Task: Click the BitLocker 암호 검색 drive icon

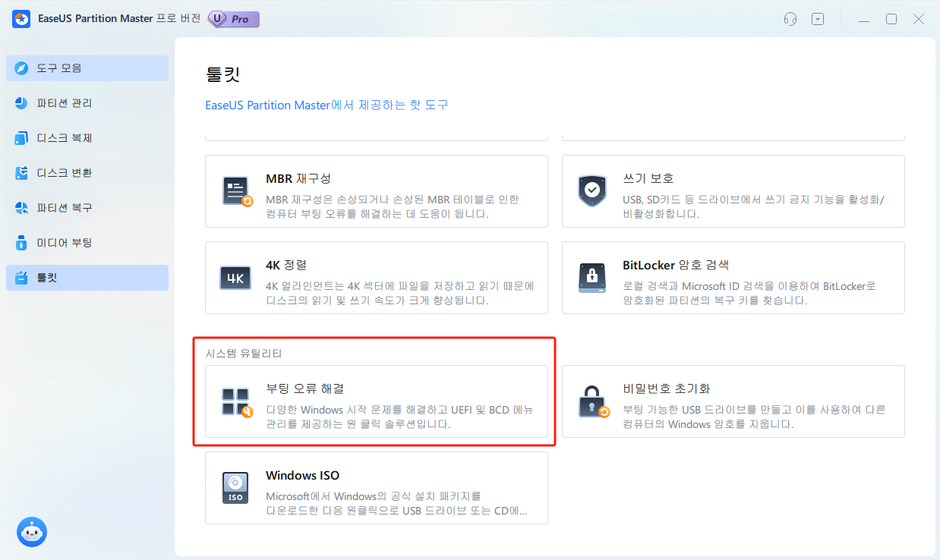Action: 592,278
